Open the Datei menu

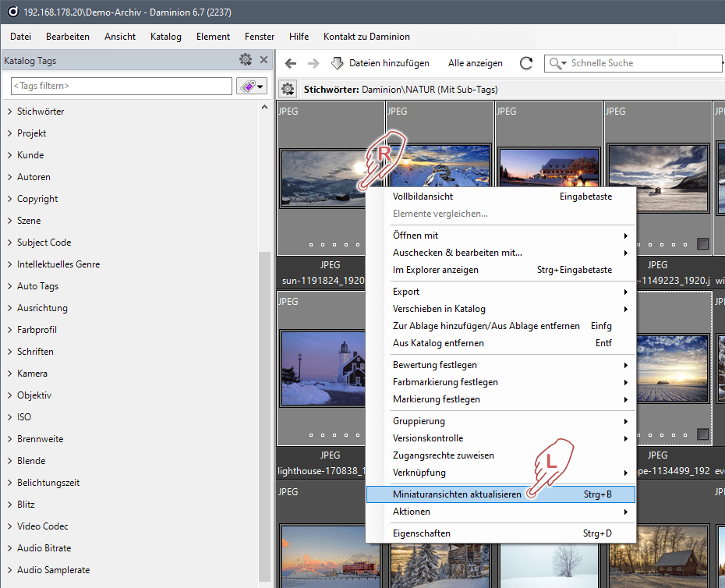click(x=21, y=37)
